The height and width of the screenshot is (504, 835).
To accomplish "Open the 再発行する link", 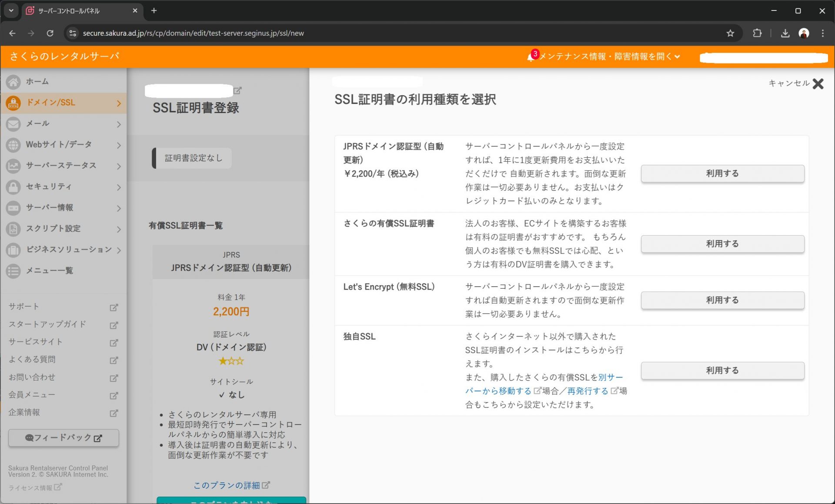I will pos(587,391).
